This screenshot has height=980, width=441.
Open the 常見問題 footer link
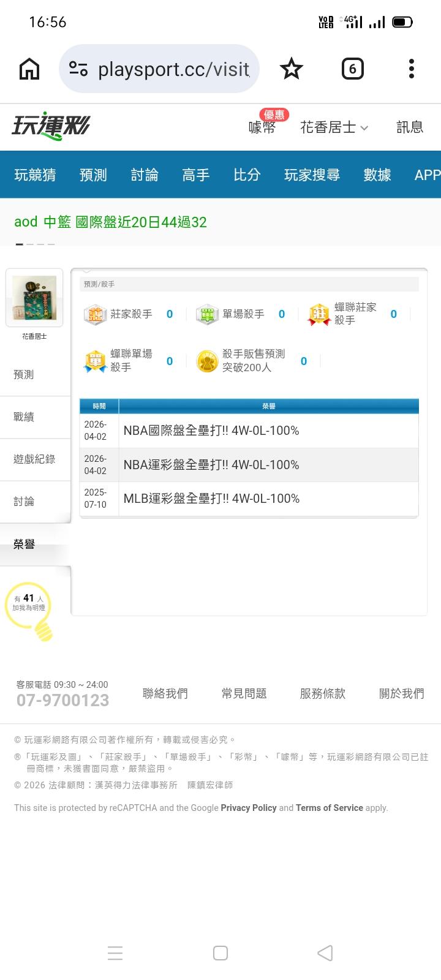tap(244, 694)
